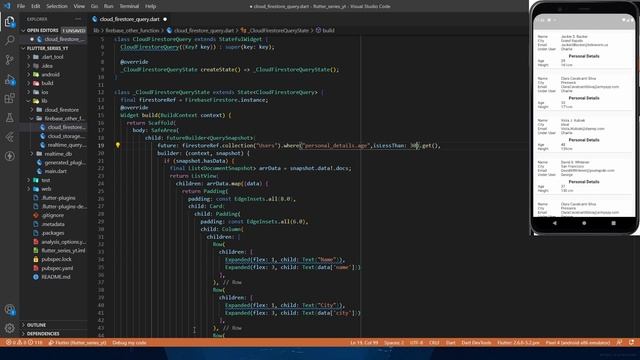Screen dimensions: 640x360
Task: Click the Dart language mode in status bar
Action: (451, 342)
